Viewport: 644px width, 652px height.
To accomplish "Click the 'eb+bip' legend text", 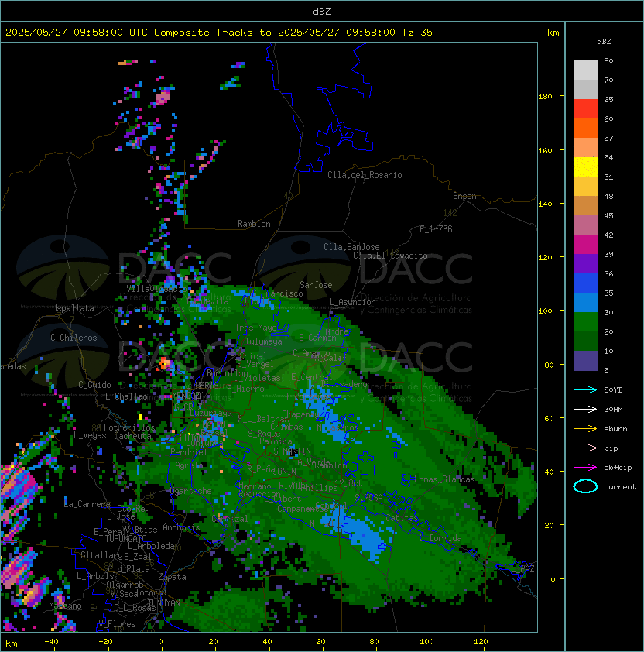I will (618, 468).
